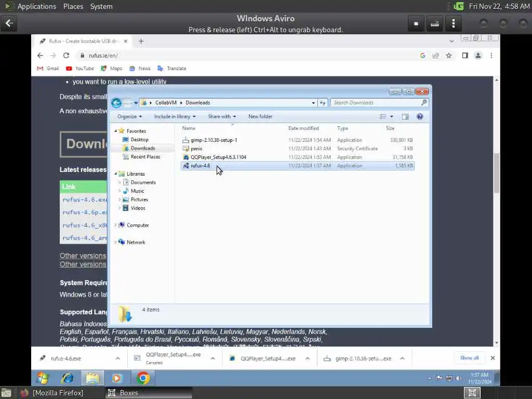Screen dimensions: 532x399
Task: Open options for gimp download item
Action: (402, 358)
